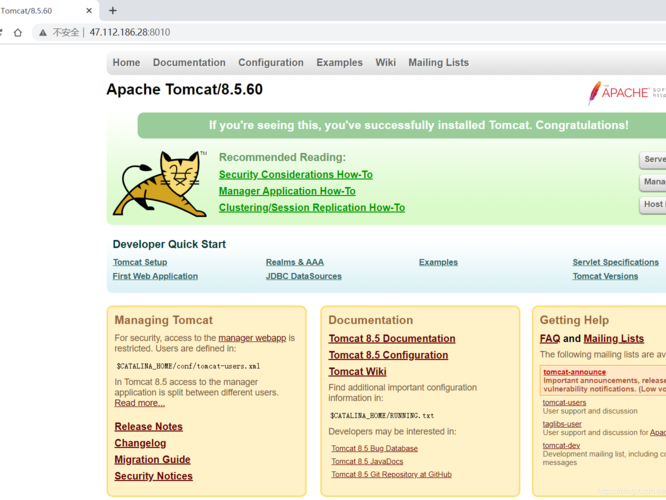The width and height of the screenshot is (666, 500).
Task: Open the Documentation navigation item
Action: pyautogui.click(x=189, y=62)
